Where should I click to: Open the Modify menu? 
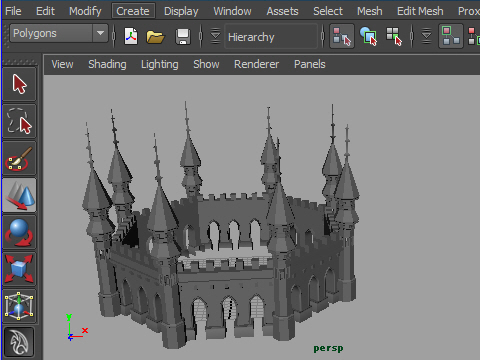click(85, 11)
